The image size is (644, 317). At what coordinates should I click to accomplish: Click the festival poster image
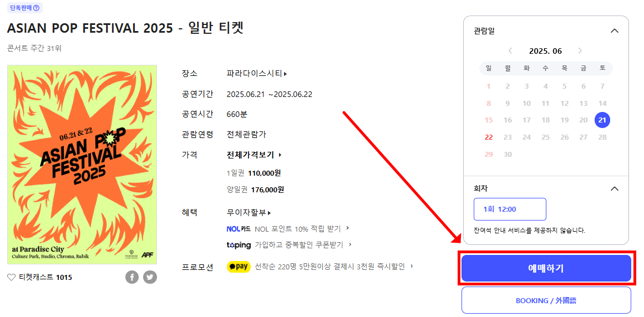(x=82, y=165)
